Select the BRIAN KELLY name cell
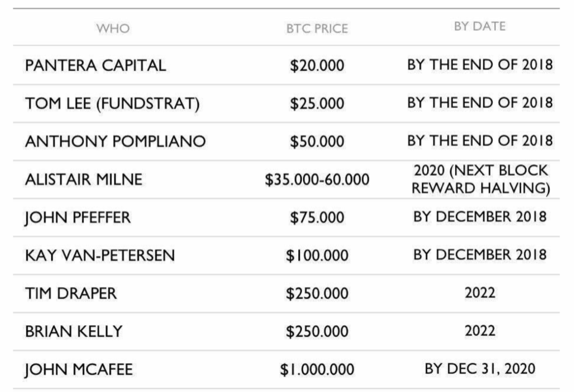Image resolution: width=574 pixels, height=392 pixels. (x=74, y=332)
